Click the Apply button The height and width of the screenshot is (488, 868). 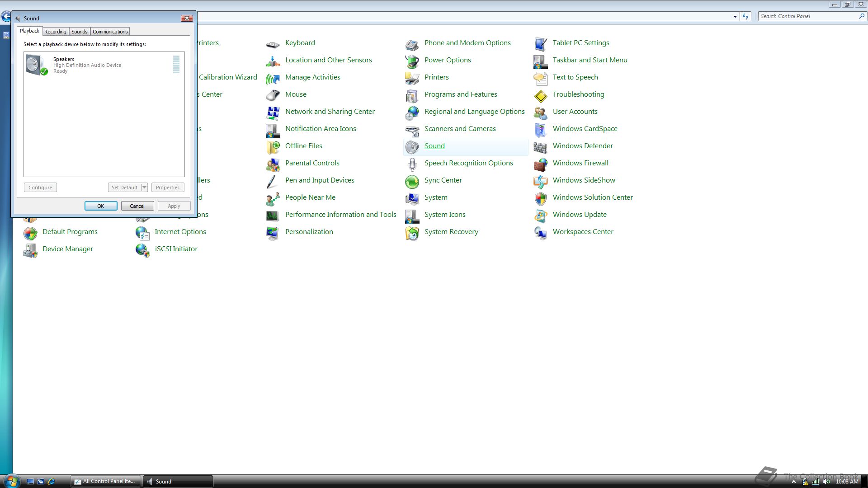(x=174, y=206)
